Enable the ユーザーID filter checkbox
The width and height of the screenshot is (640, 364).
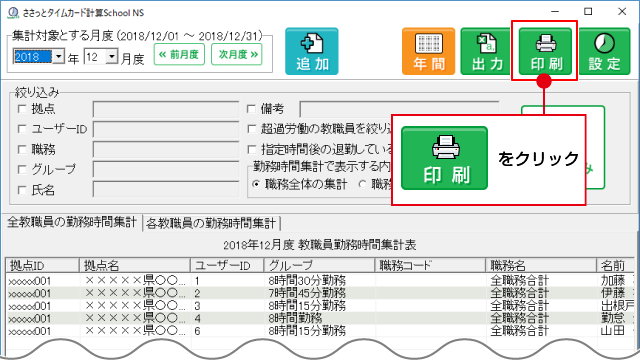coord(22,129)
